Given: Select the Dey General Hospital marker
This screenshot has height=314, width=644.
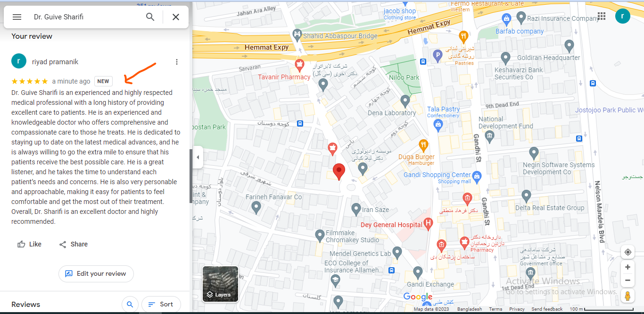Looking at the screenshot, I should 428,223.
